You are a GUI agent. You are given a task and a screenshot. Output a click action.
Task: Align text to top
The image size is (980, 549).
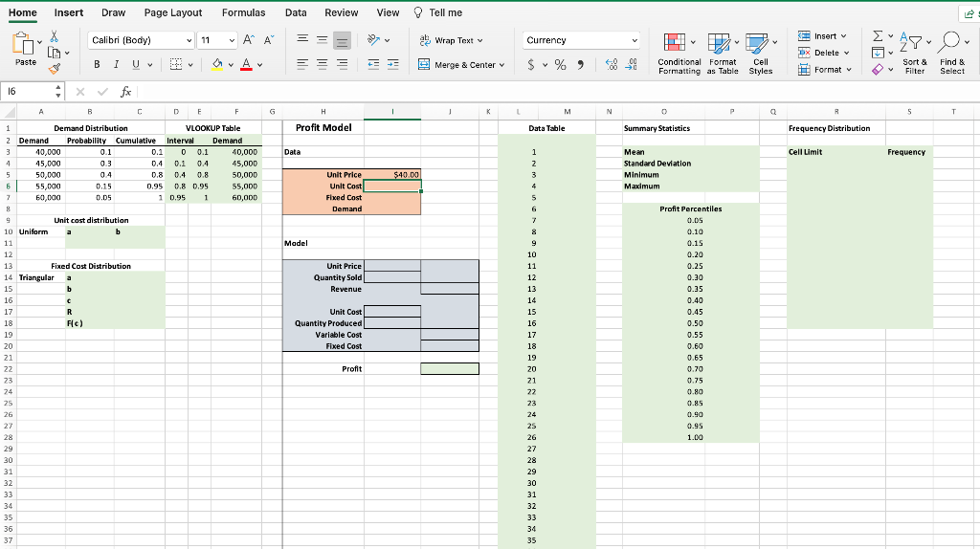[302, 39]
